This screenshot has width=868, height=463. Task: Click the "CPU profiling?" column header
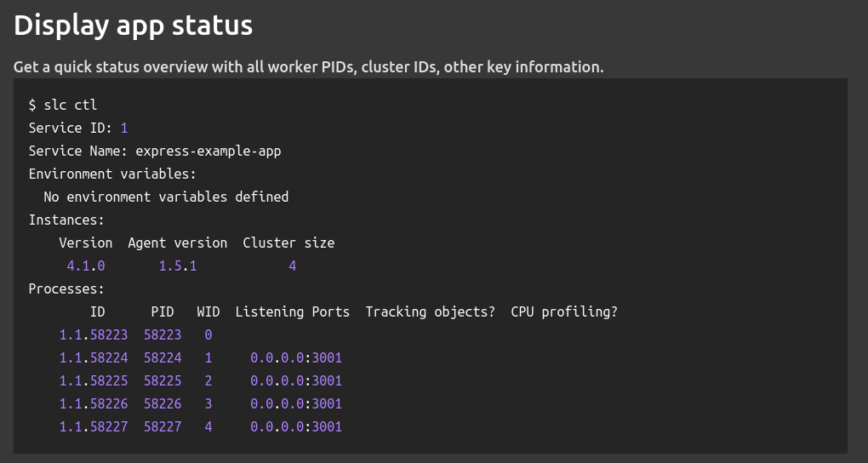click(563, 312)
